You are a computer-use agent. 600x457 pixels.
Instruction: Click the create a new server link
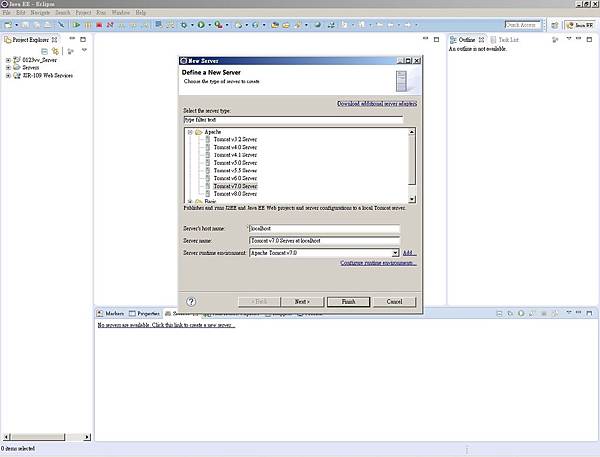(x=166, y=325)
